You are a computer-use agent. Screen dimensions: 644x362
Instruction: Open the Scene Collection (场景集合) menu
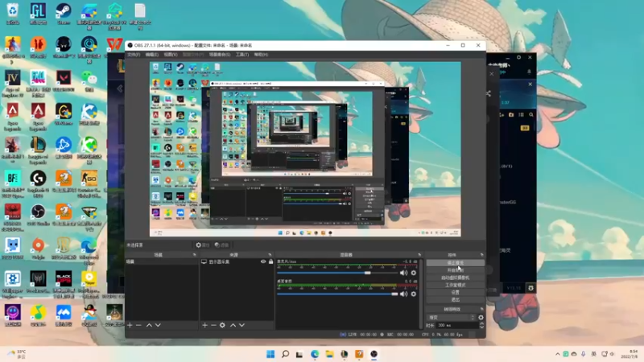(220, 55)
